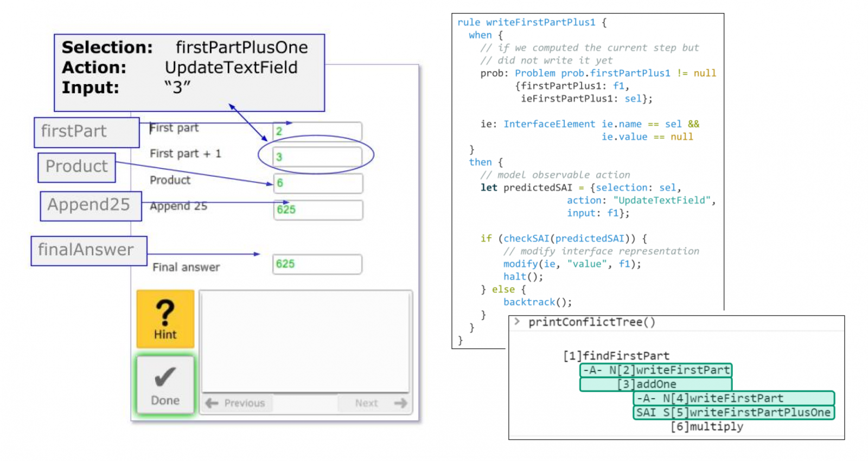Click the empty hint message area
Viewport: 868px width, 461px height.
pyautogui.click(x=305, y=342)
